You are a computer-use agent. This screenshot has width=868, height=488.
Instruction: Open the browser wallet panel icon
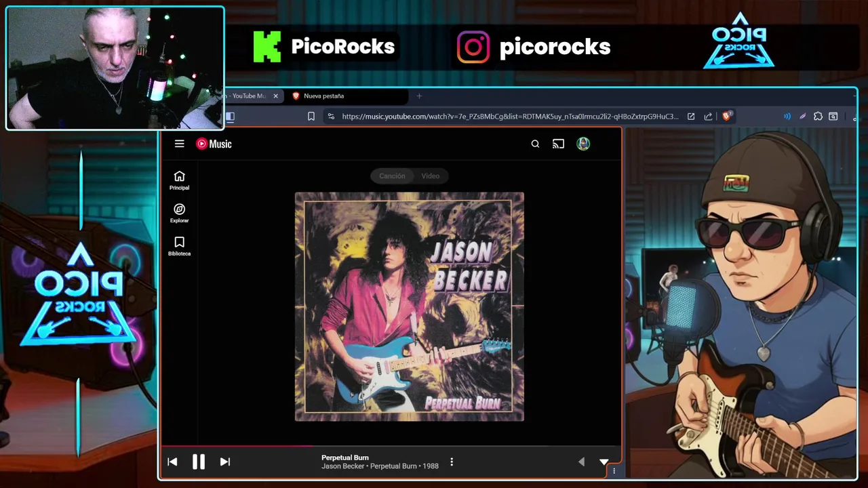[833, 117]
